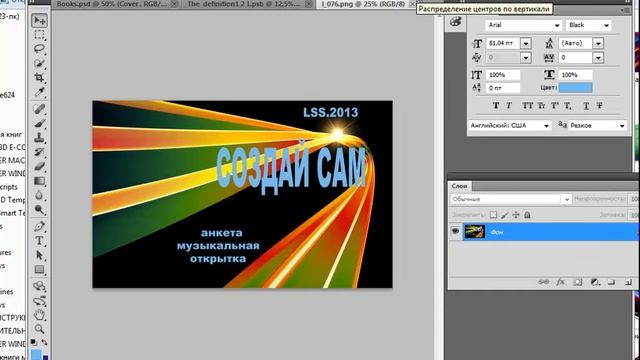The image size is (640, 360).
Task: Select the Lasso tool
Action: (40, 49)
